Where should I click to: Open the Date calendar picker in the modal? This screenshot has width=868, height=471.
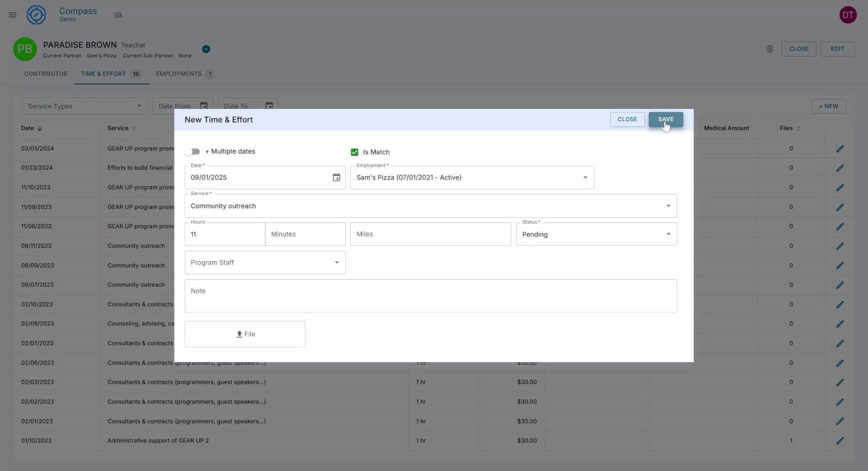[336, 177]
